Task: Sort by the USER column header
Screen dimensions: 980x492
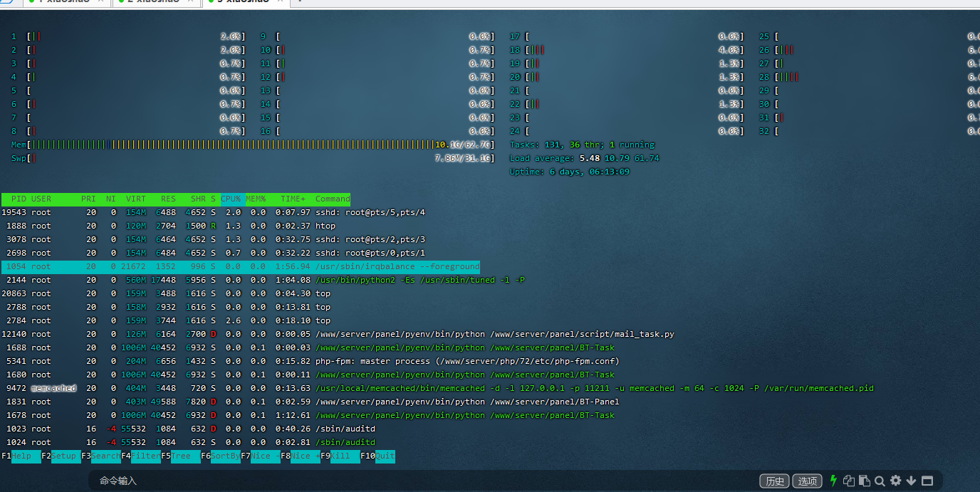Action: coord(41,199)
